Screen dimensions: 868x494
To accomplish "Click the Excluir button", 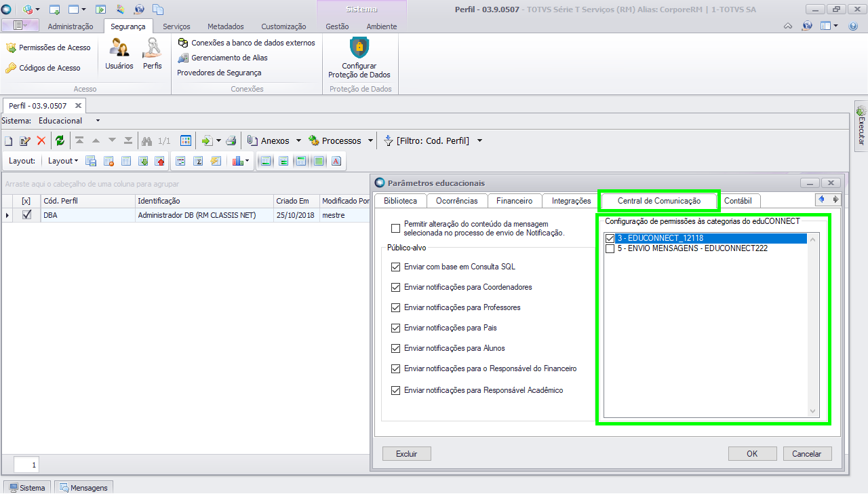I will [x=407, y=454].
